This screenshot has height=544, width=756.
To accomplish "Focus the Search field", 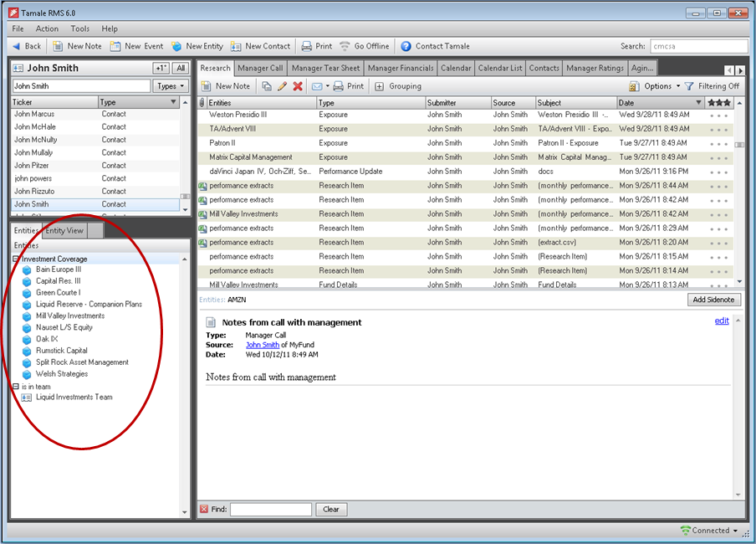I will coord(698,46).
